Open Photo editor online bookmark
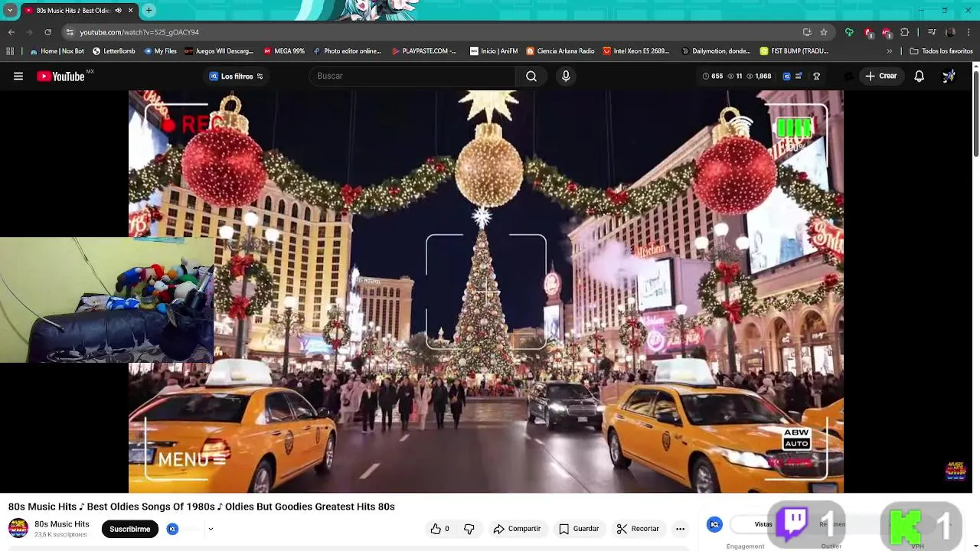 (x=347, y=51)
